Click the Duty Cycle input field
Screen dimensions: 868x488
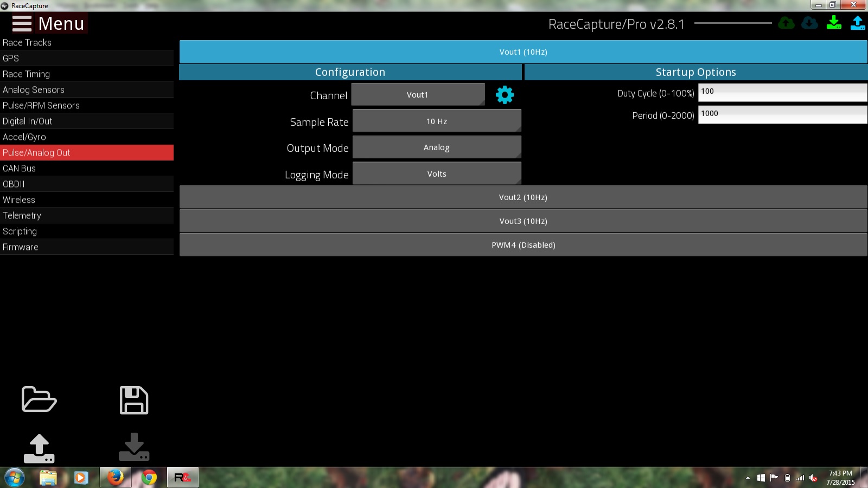(782, 92)
